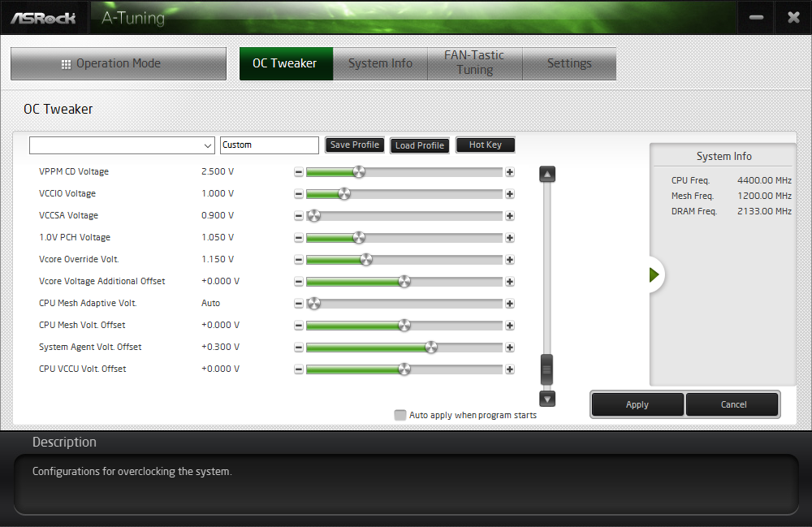Screen dimensions: 812x527
Task: Increase CPU Mesh Adaptive Volt. plus button
Action: [510, 304]
